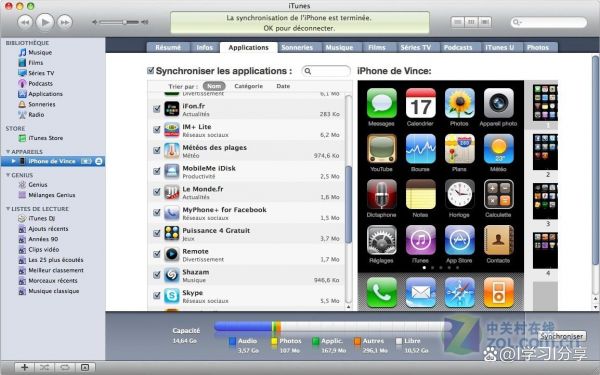Screen dimensions: 600x375
Task: Click the Horloge clock app icon
Action: point(460,194)
